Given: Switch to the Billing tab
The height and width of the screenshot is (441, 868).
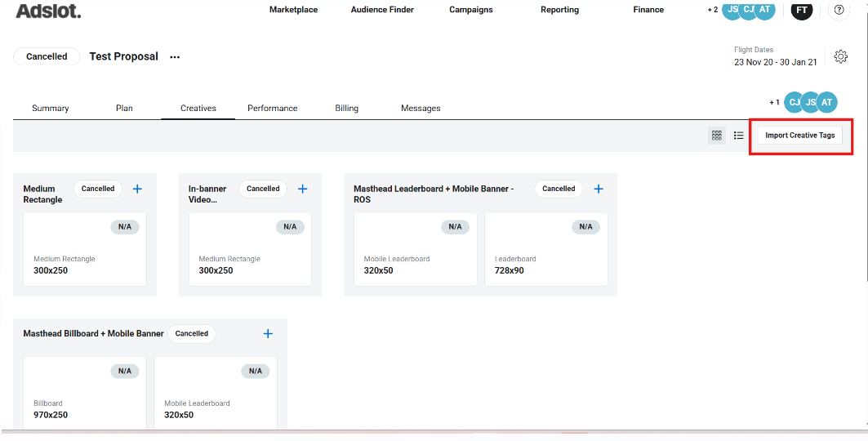Looking at the screenshot, I should pos(346,108).
